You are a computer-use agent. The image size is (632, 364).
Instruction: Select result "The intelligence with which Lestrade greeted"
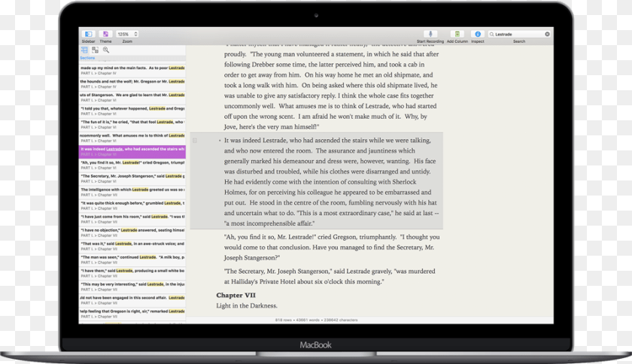coord(132,192)
